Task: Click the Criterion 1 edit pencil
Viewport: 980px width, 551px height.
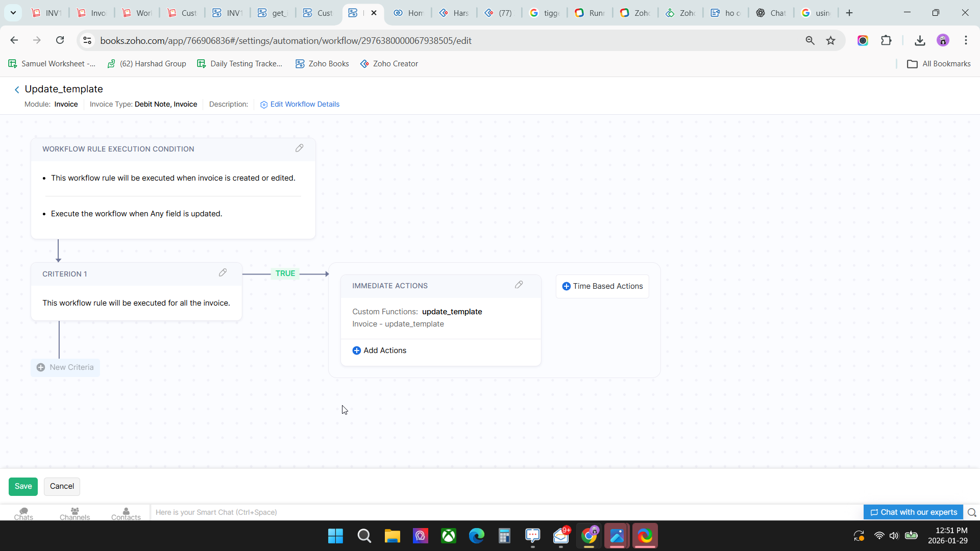Action: click(x=223, y=273)
